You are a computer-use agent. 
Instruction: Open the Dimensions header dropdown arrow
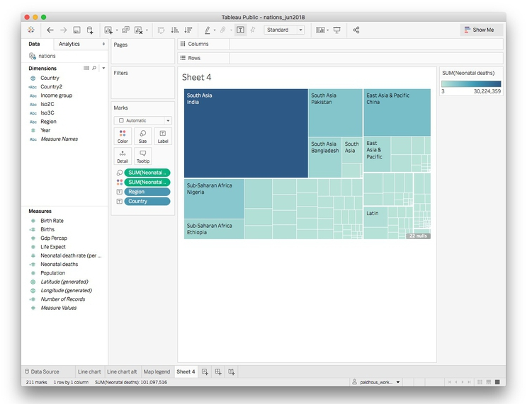pos(103,68)
